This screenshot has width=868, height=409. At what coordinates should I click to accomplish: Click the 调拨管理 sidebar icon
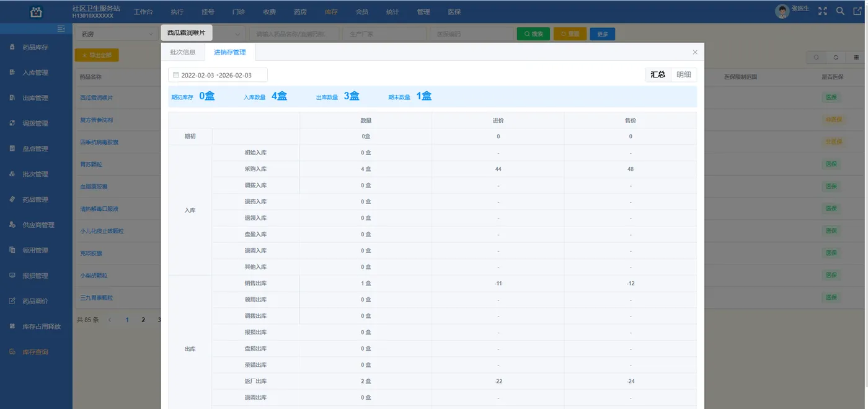(12, 124)
